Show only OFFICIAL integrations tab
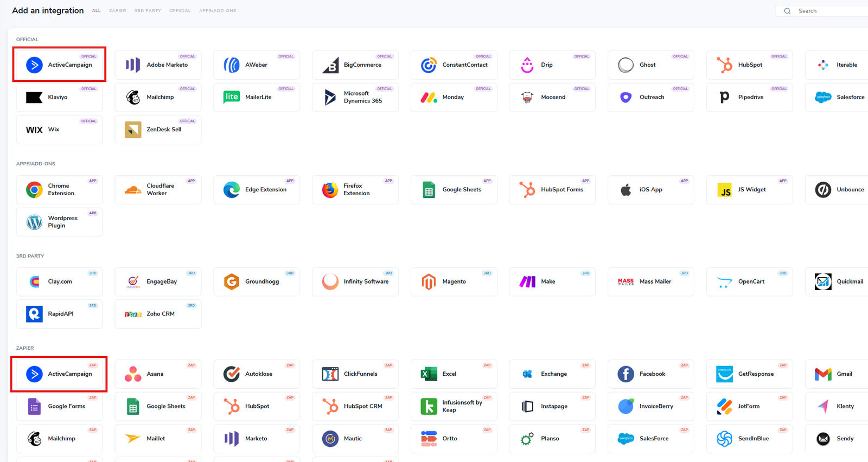 pos(180,11)
